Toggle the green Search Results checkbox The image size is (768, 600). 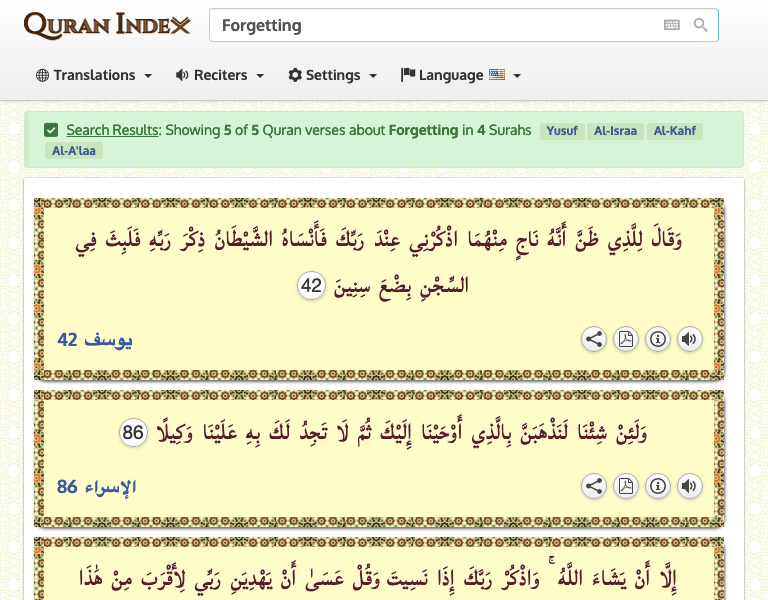[51, 130]
